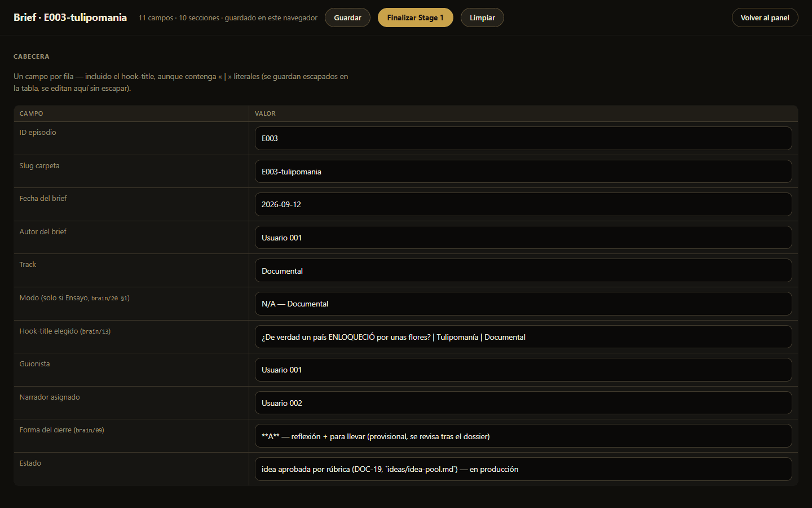
Task: Edit the Fecha del brief value
Action: click(x=523, y=204)
